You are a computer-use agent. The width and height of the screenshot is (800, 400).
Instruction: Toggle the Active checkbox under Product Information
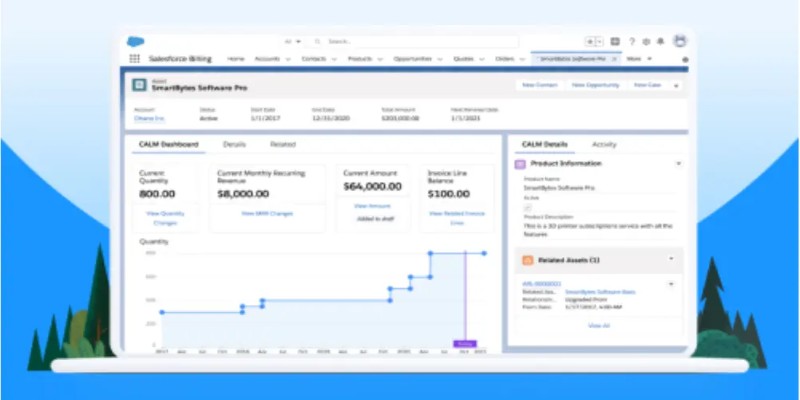point(528,207)
